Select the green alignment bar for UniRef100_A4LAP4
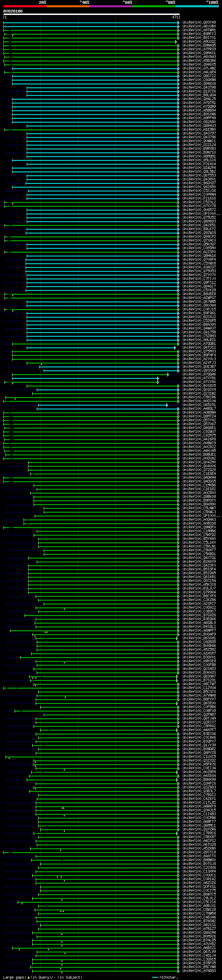Viewport: 222px width, 980px height. (x=92, y=72)
